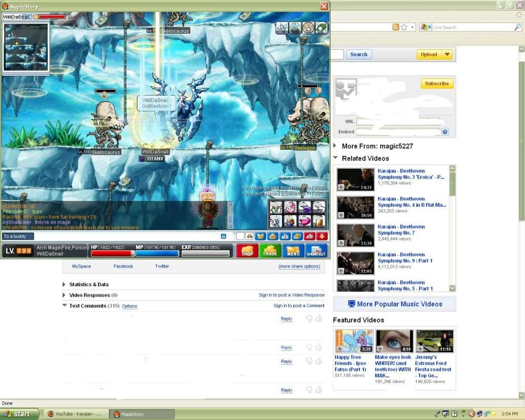The width and height of the screenshot is (525, 420).
Task: Open the 'To a buddy' chat target selector
Action: 18,236
